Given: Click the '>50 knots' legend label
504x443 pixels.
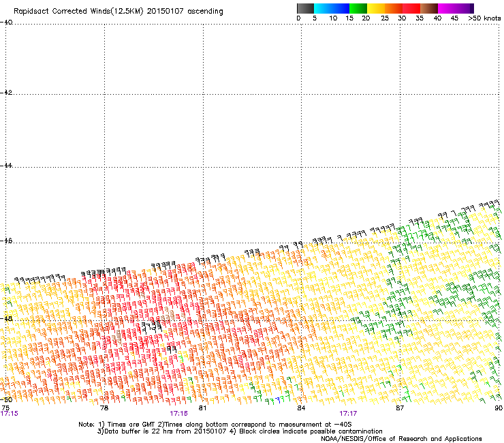Looking at the screenshot, I should [x=484, y=18].
